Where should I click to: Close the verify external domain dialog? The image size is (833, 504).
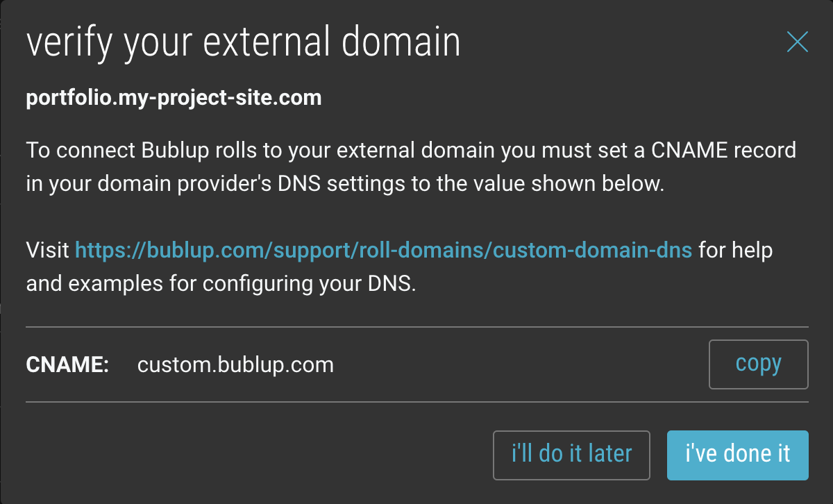coord(797,42)
